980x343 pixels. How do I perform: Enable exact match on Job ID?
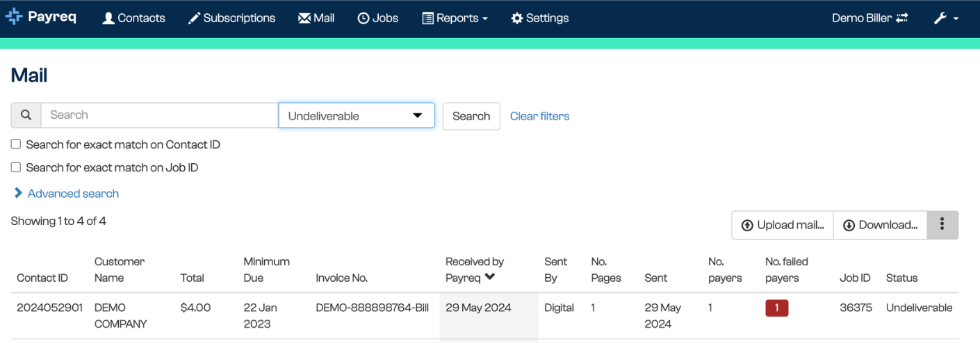click(15, 167)
